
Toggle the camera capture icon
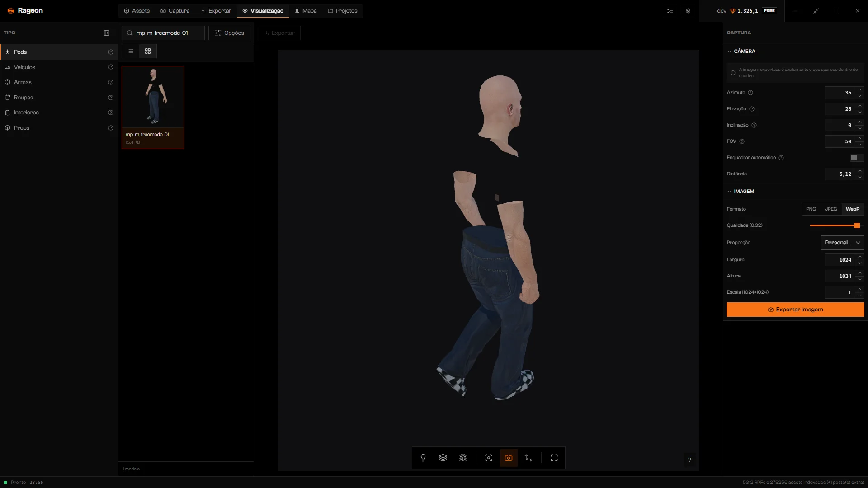(x=509, y=458)
